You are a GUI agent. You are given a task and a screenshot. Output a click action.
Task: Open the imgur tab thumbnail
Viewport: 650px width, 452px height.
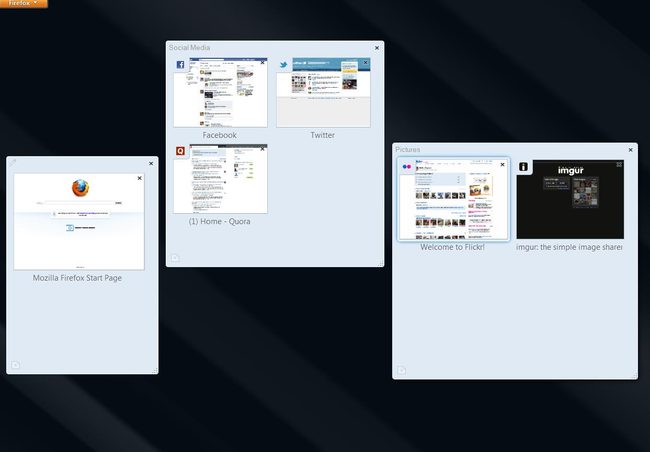pos(570,199)
